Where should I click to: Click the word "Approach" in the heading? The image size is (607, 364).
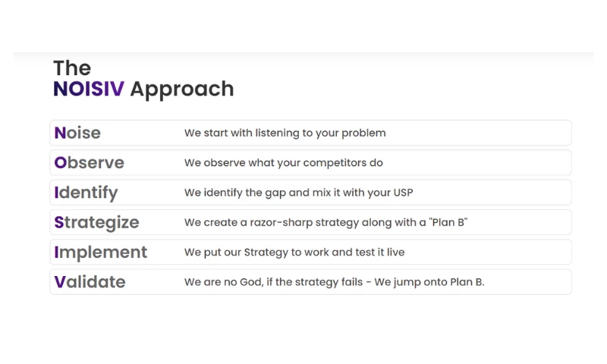click(181, 89)
